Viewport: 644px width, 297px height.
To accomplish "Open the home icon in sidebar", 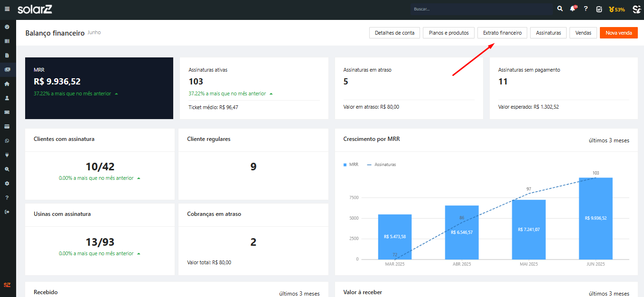I will point(7,84).
